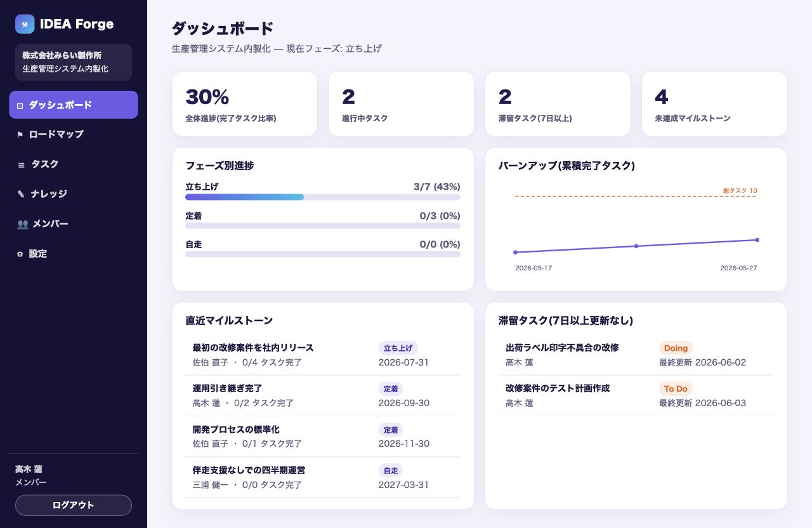Click the 立ち上げ phase progress bar
The width and height of the screenshot is (812, 528).
pyautogui.click(x=323, y=197)
